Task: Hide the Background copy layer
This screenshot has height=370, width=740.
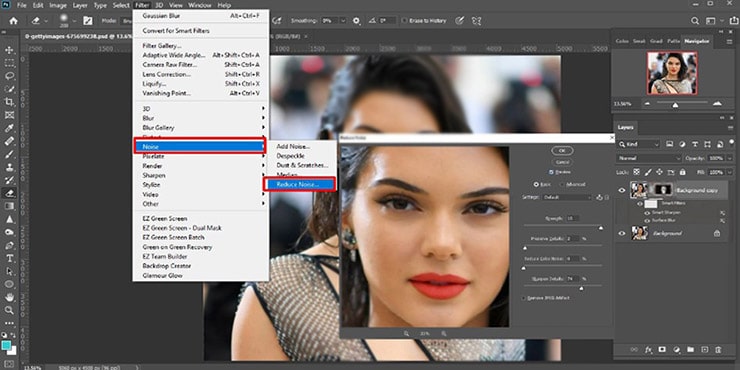Action: [622, 190]
